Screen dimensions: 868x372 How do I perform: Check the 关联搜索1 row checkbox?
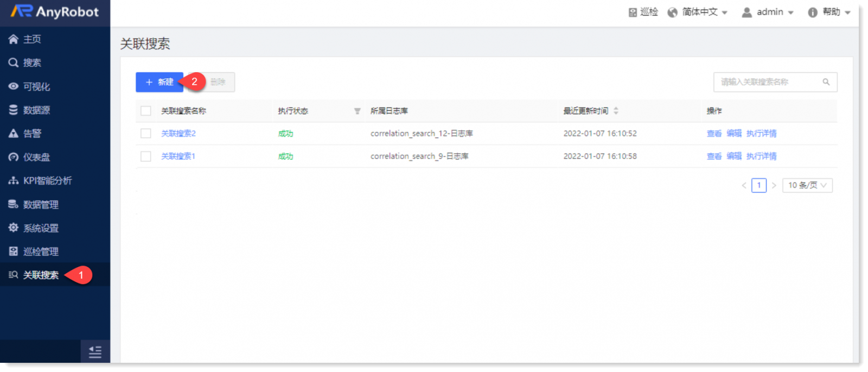tap(146, 156)
